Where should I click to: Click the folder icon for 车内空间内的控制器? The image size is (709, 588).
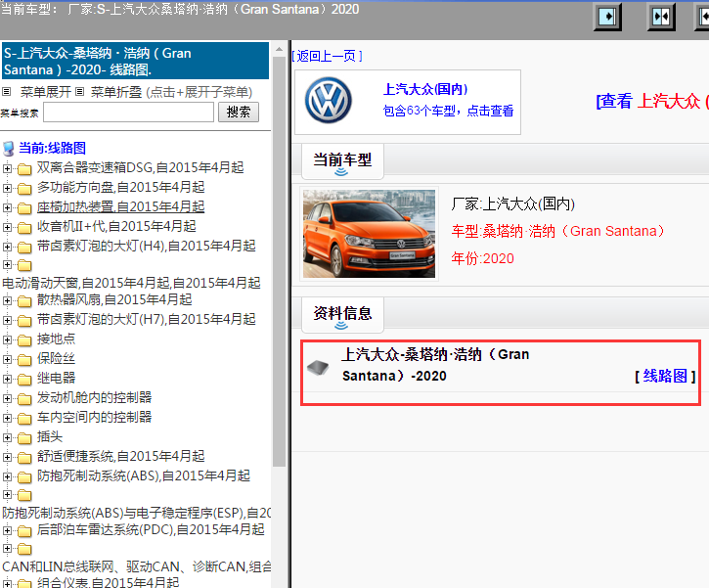24,419
